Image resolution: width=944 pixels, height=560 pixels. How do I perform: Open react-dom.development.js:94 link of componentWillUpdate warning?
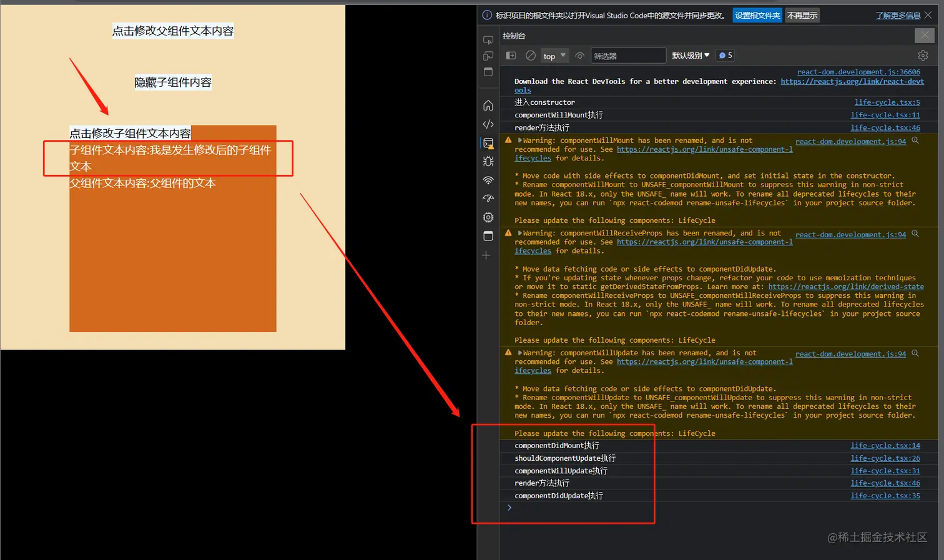850,354
